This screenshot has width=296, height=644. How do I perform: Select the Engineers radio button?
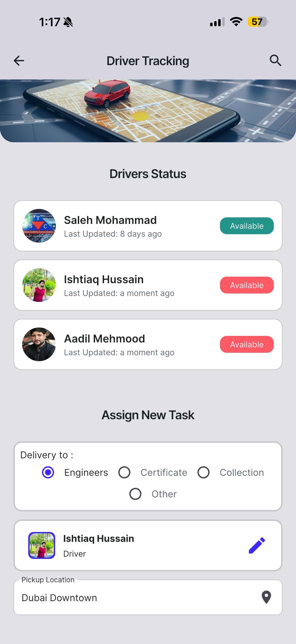(x=48, y=472)
